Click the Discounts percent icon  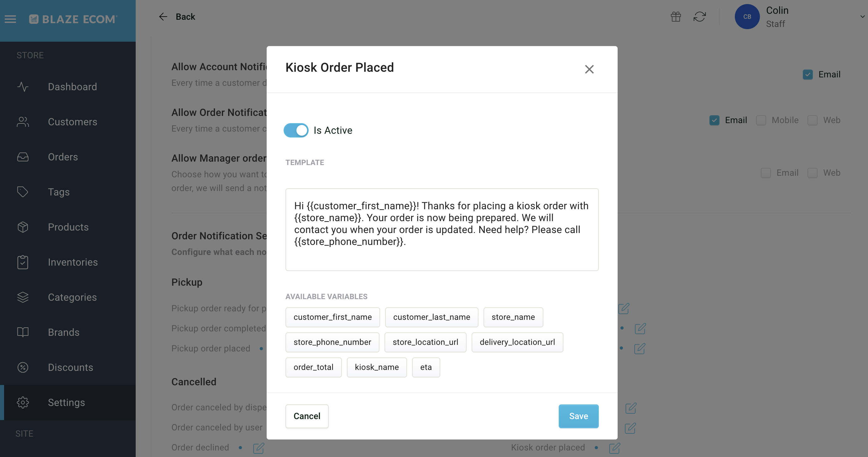click(x=23, y=367)
